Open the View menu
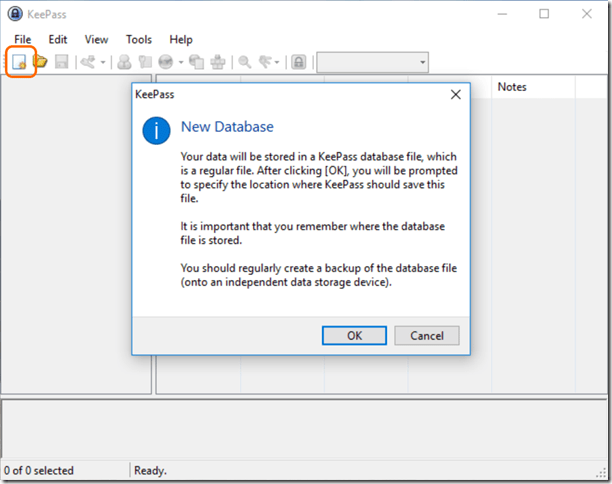The width and height of the screenshot is (612, 484). coord(96,40)
